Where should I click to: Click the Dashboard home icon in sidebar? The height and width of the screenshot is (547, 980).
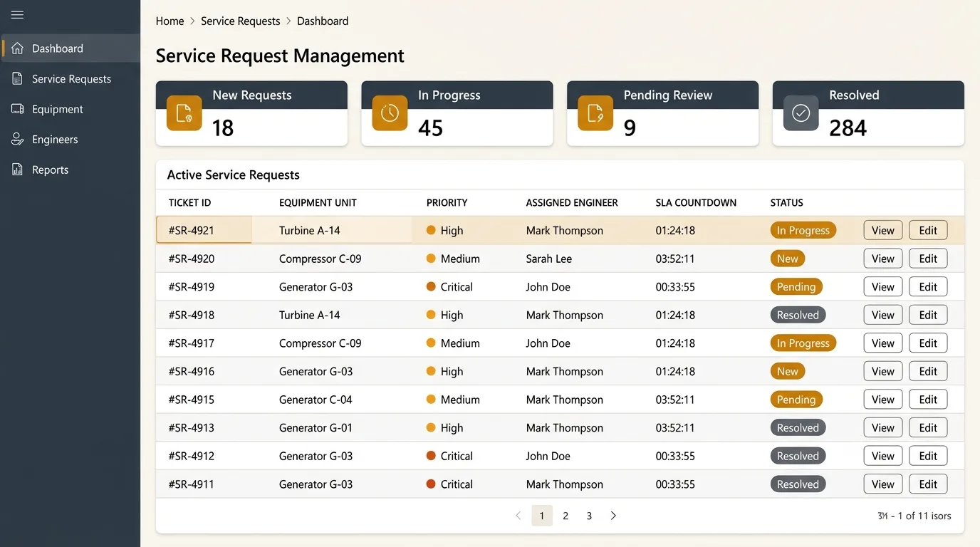point(18,48)
